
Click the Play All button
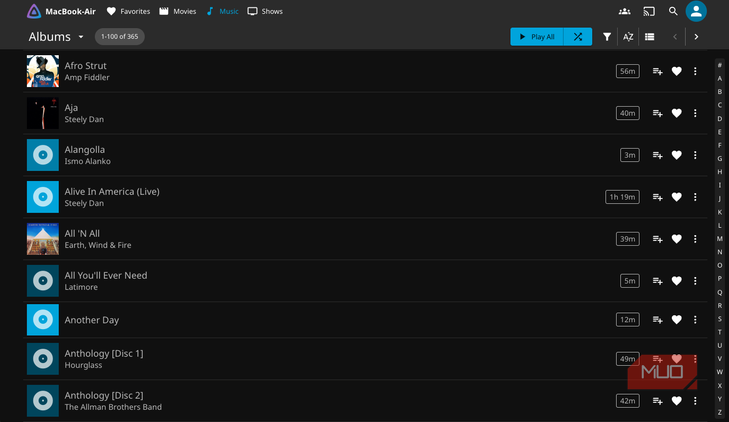pos(537,37)
